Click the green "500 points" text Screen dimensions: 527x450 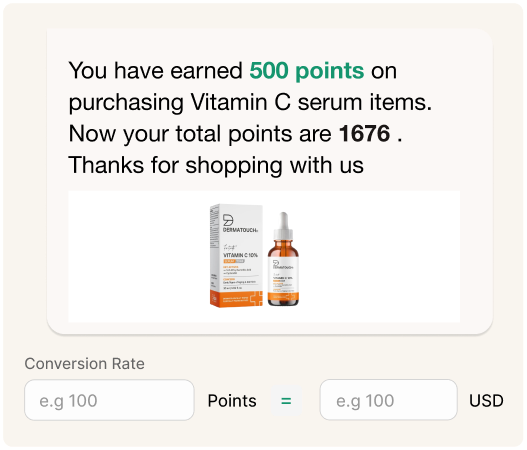coord(307,71)
